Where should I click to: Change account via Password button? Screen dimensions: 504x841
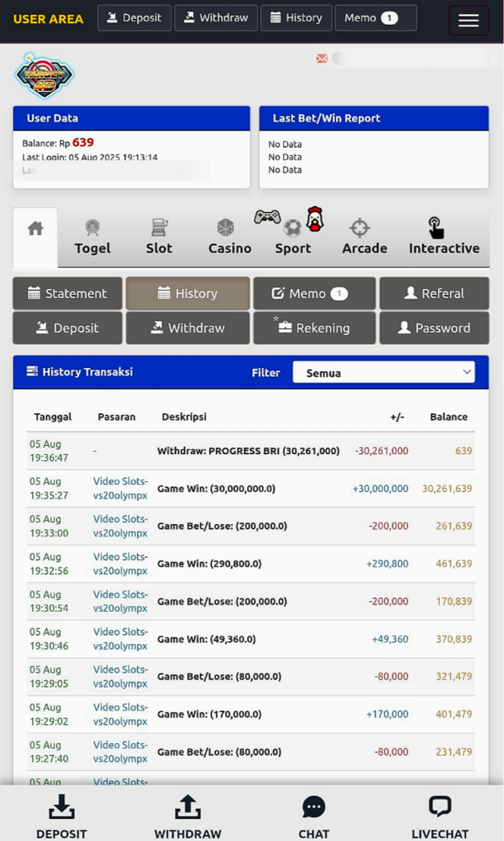click(x=433, y=328)
